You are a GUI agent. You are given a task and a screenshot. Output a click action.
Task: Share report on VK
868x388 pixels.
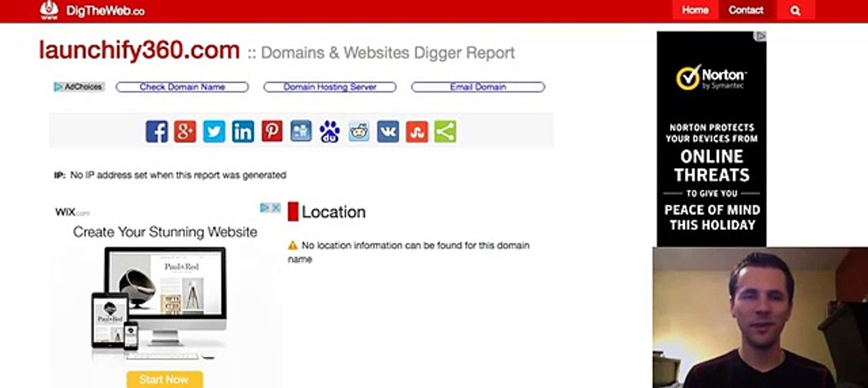(388, 131)
